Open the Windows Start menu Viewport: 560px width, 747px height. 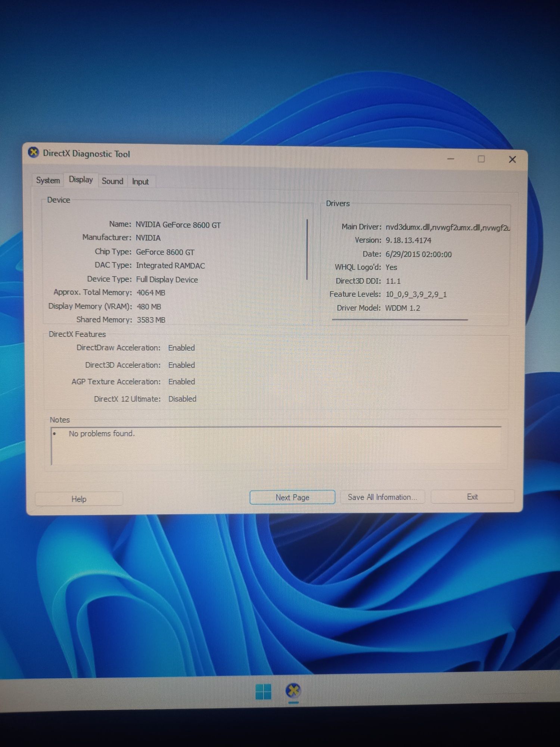click(x=264, y=692)
